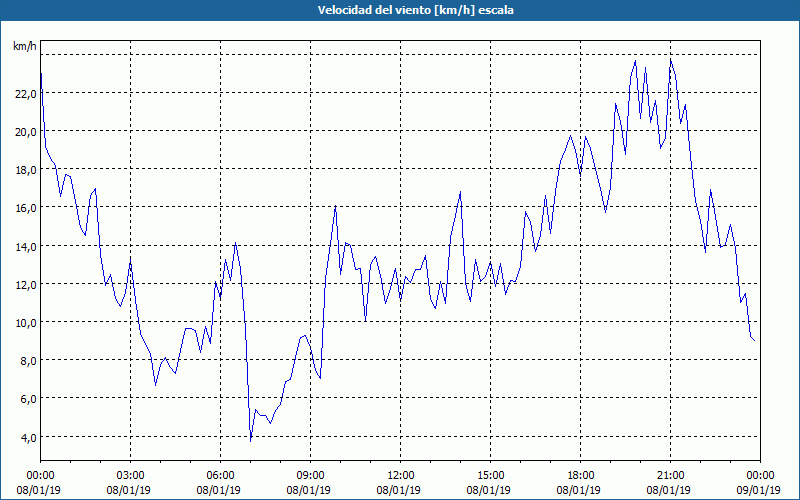This screenshot has width=800, height=500.
Task: Click the 22,0 y-axis value
Action: point(26,94)
